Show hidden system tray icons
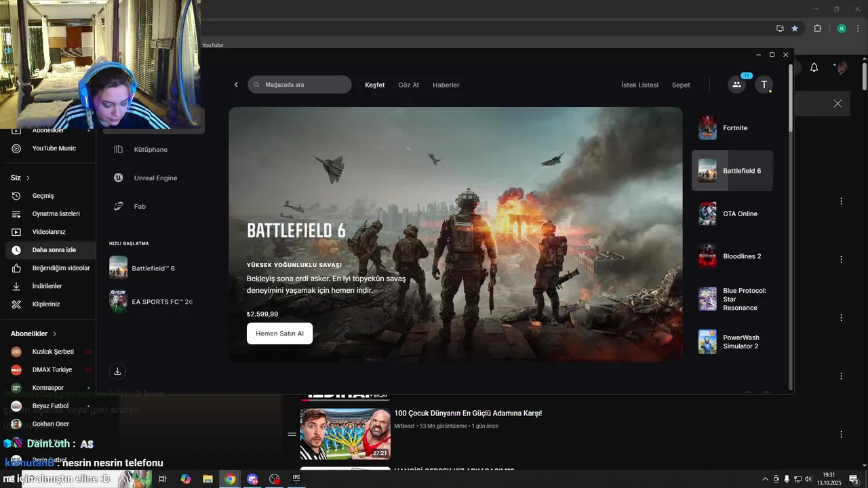The image size is (868, 488). 766,479
